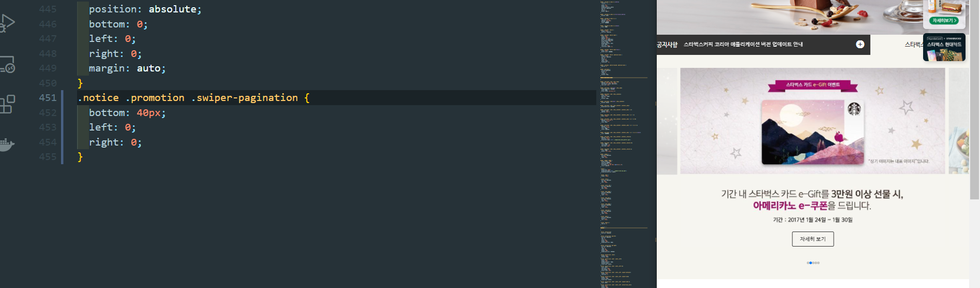Click the green 자세히보기 badge button

(944, 21)
